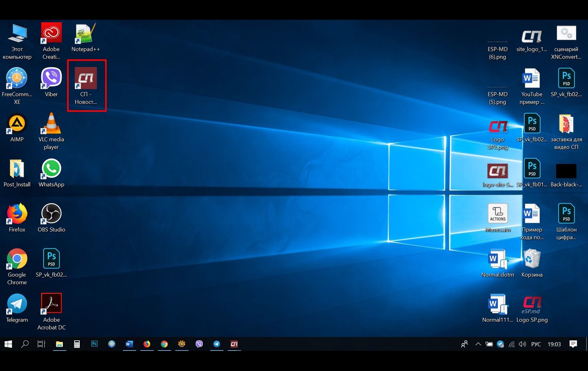Select the Telegram desktop shortcut
The width and height of the screenshot is (588, 371).
(17, 309)
